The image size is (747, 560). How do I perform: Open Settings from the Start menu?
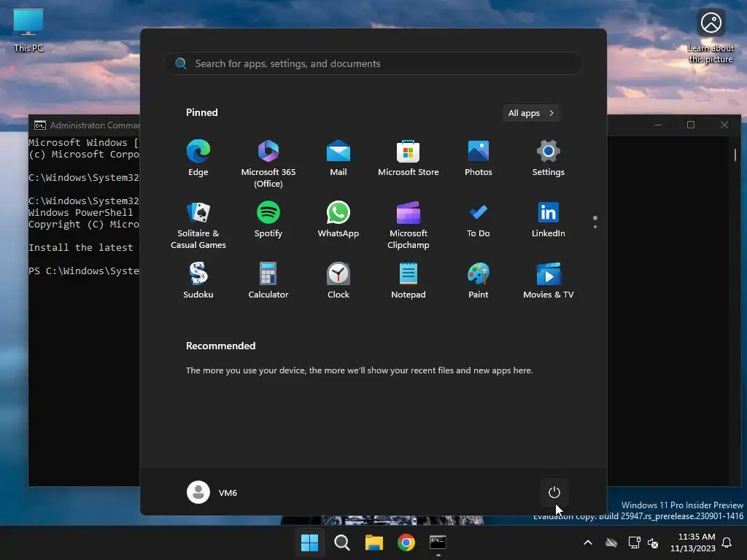click(549, 158)
